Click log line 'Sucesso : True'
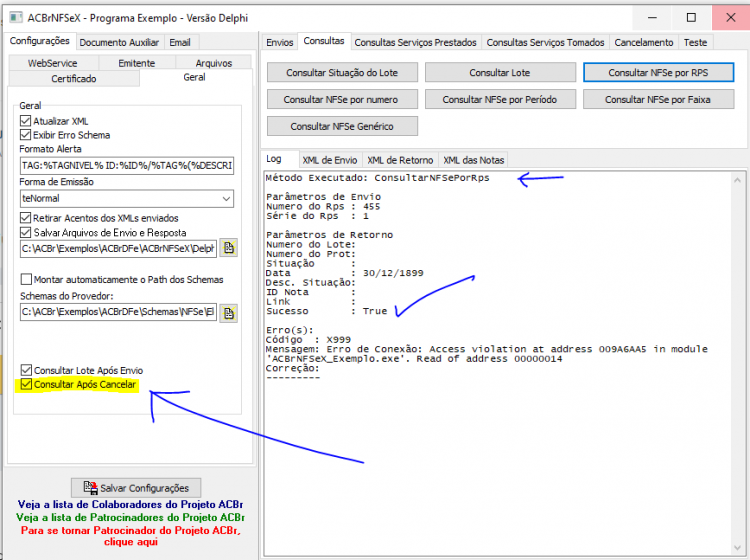This screenshot has height=560, width=750. (326, 311)
